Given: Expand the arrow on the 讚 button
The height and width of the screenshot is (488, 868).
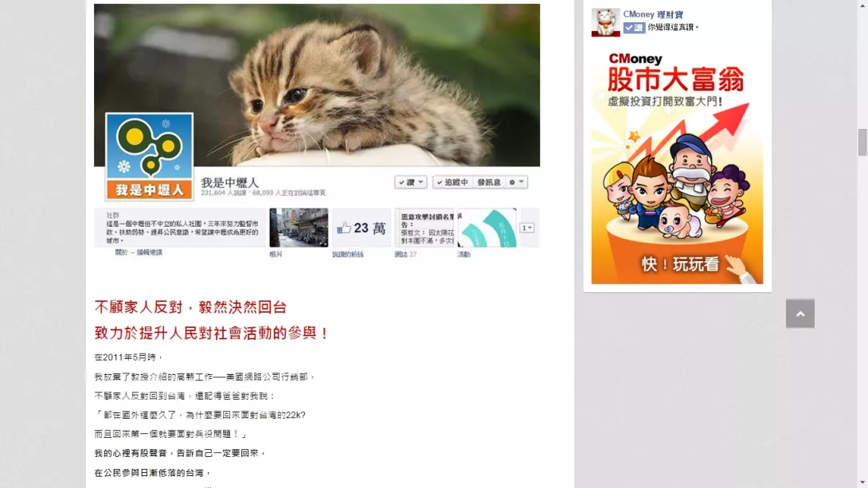Looking at the screenshot, I should (x=421, y=182).
